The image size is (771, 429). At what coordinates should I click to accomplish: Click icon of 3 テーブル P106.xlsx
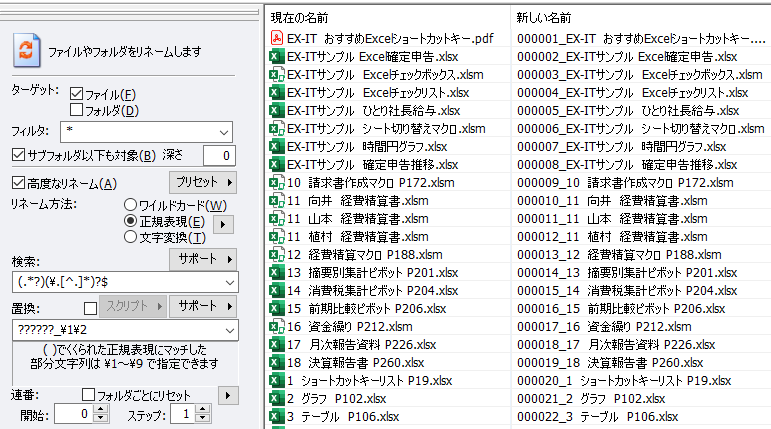tap(277, 417)
